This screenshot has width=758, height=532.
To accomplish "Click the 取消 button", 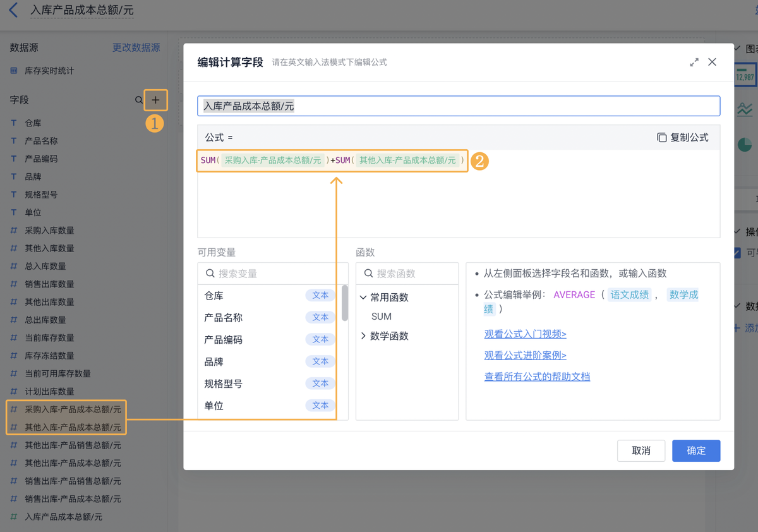I will pos(641,450).
